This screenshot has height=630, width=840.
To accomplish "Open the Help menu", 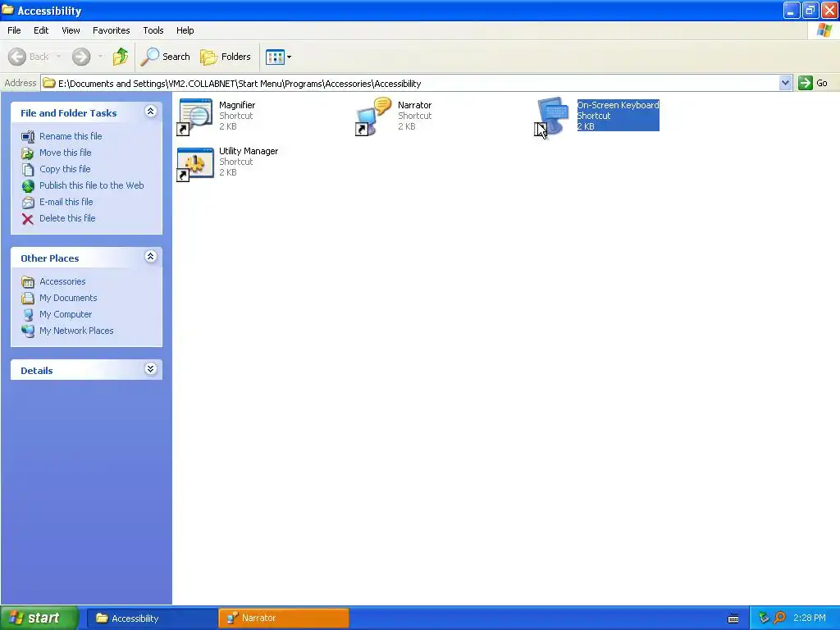I will (x=185, y=30).
